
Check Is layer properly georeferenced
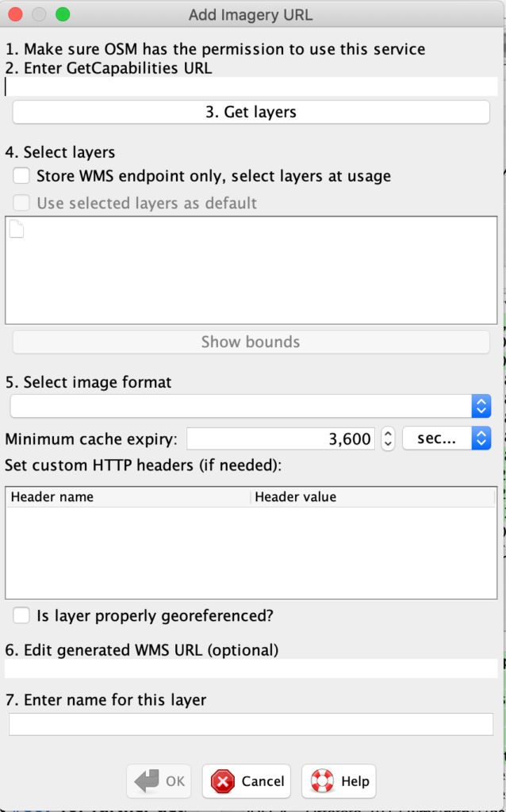(21, 615)
